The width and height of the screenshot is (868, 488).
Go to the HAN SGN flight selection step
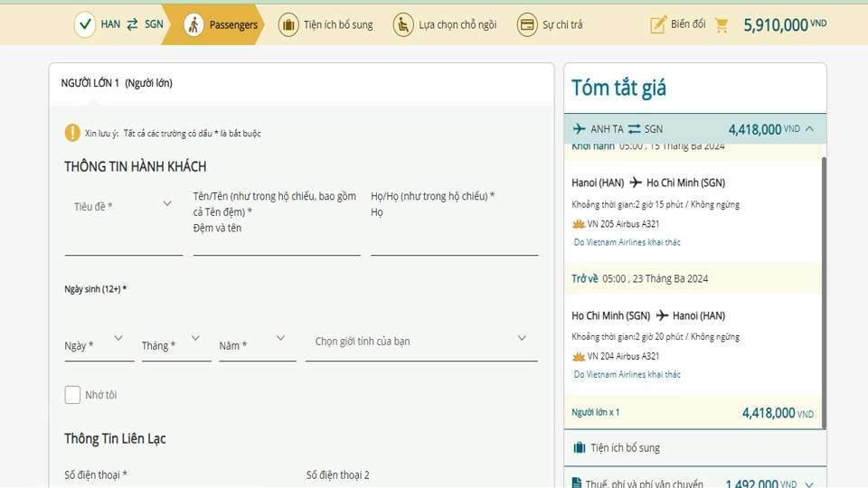click(x=119, y=24)
